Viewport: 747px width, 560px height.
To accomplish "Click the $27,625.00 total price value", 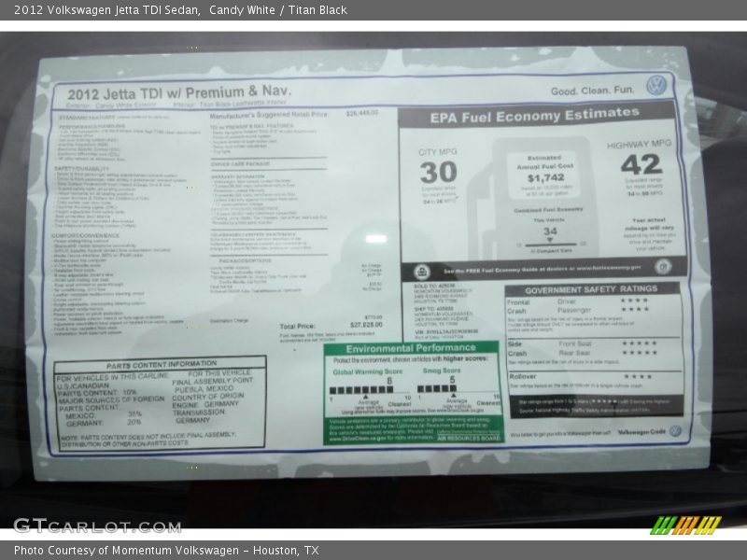I will [366, 325].
